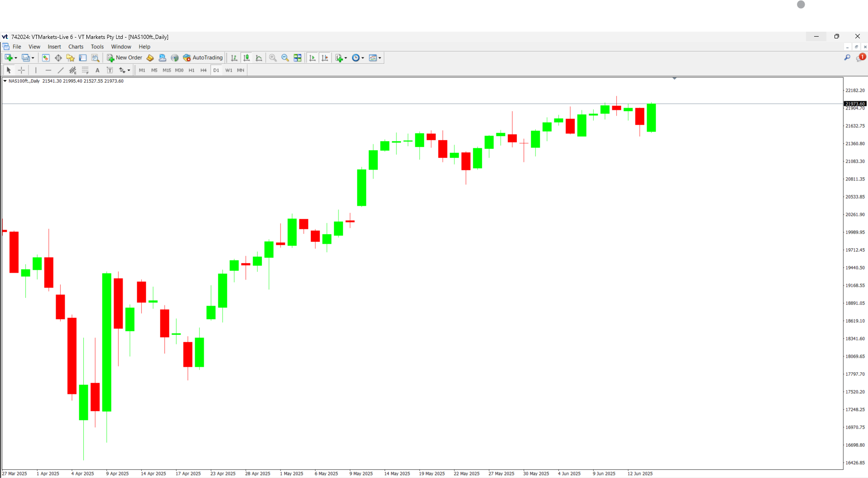Click the Zoom Out magnifier icon

pos(285,58)
